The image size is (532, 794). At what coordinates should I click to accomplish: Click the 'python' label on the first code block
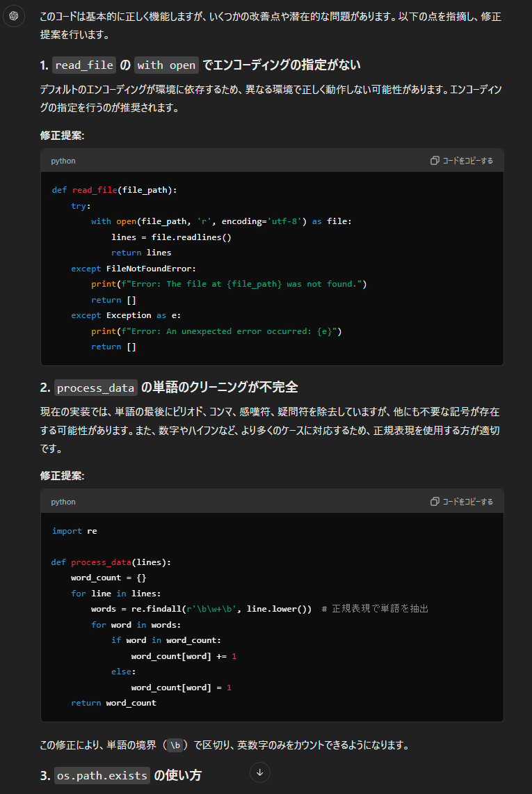63,161
